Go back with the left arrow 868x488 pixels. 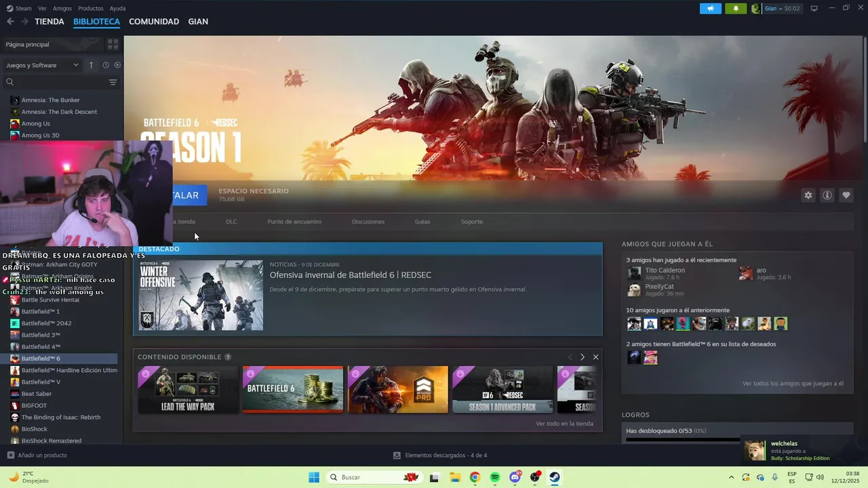pos(10,22)
